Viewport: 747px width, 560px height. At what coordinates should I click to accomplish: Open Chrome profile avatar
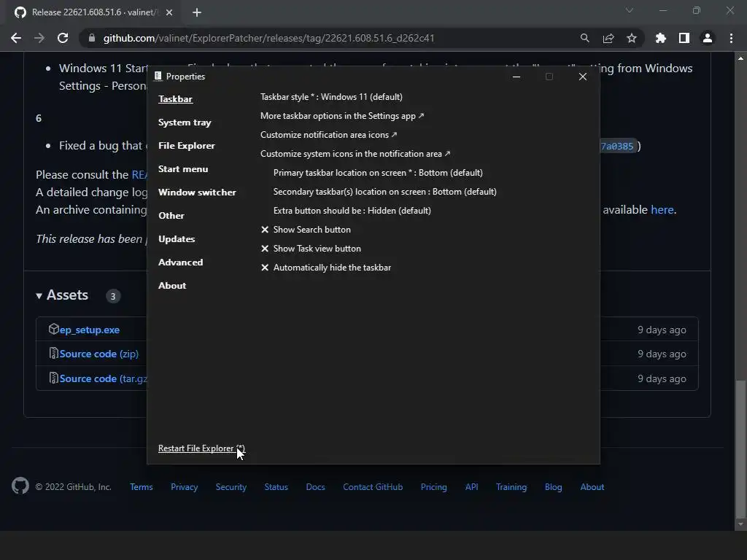pyautogui.click(x=708, y=38)
